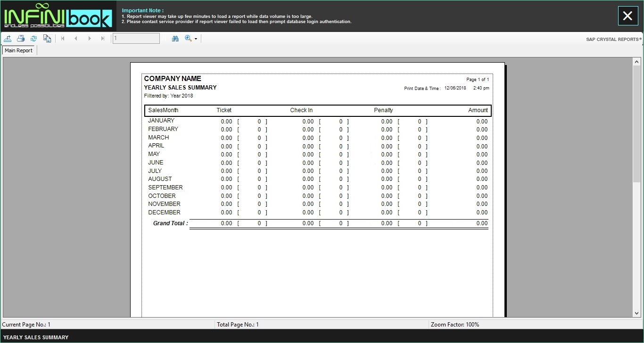Click the DECEMBER row label

(x=164, y=212)
